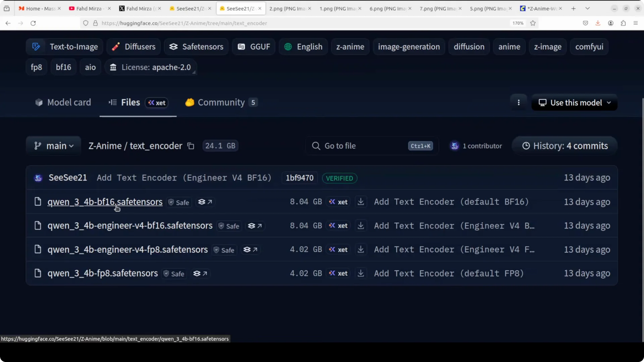Click the site security lock icon
Viewport: 644px width, 362px height.
[95, 23]
